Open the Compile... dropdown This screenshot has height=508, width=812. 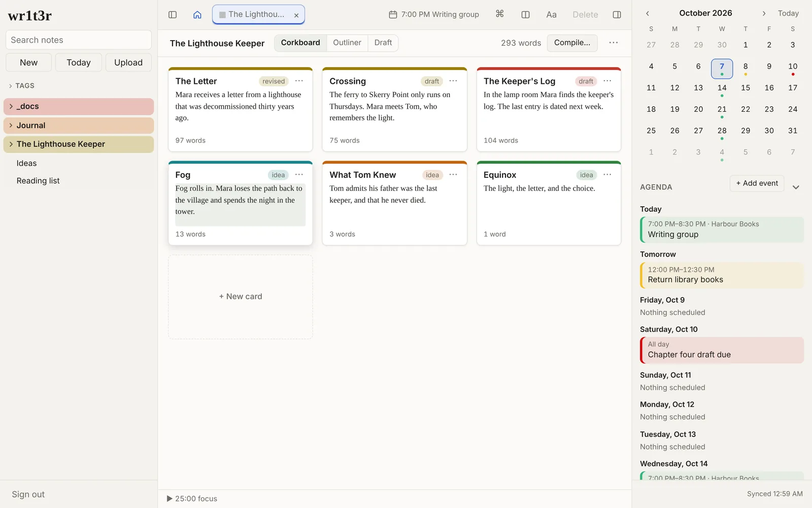[x=572, y=43]
